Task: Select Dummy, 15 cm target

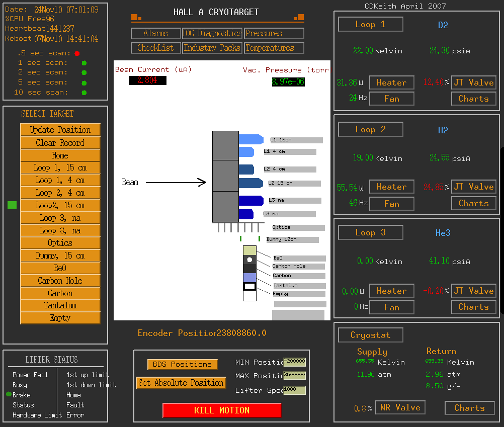Action: (60, 255)
